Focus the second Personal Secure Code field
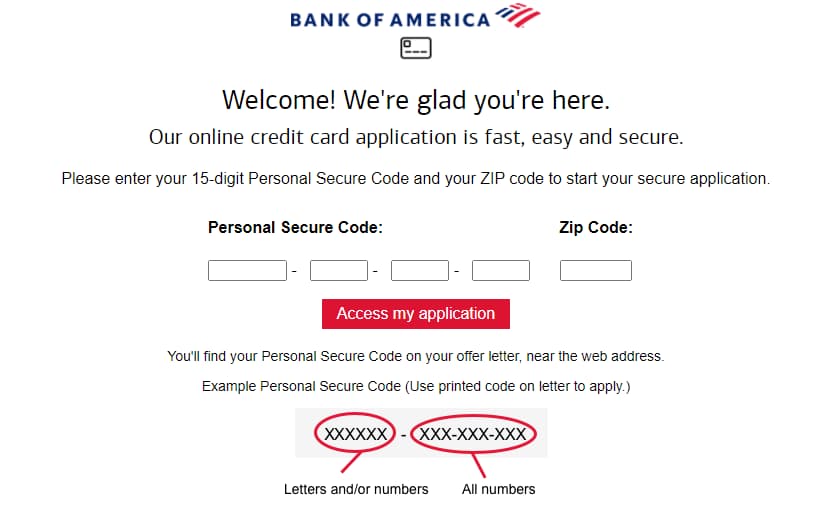The height and width of the screenshot is (507, 828). tap(338, 270)
